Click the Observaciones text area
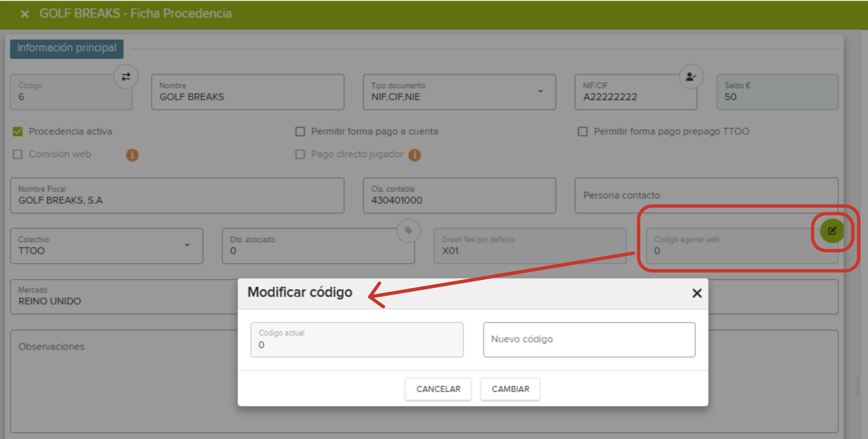The image size is (868, 439). (124, 381)
